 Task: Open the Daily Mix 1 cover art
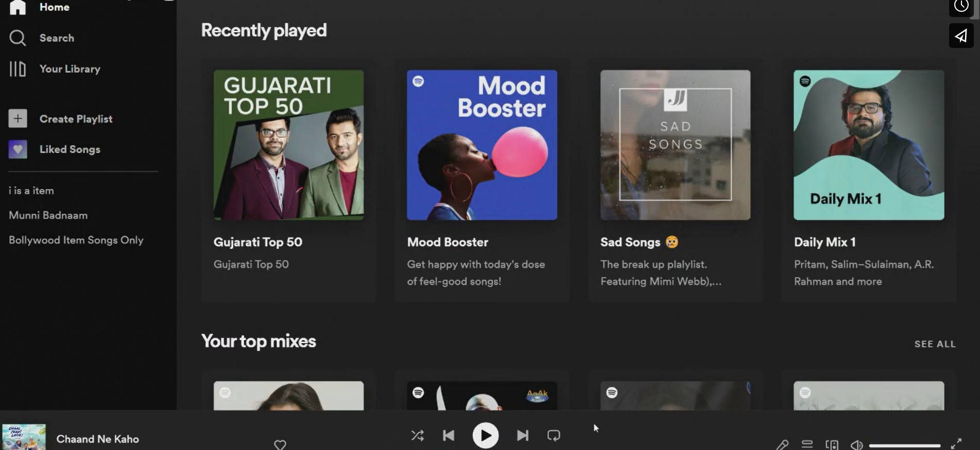pyautogui.click(x=869, y=145)
